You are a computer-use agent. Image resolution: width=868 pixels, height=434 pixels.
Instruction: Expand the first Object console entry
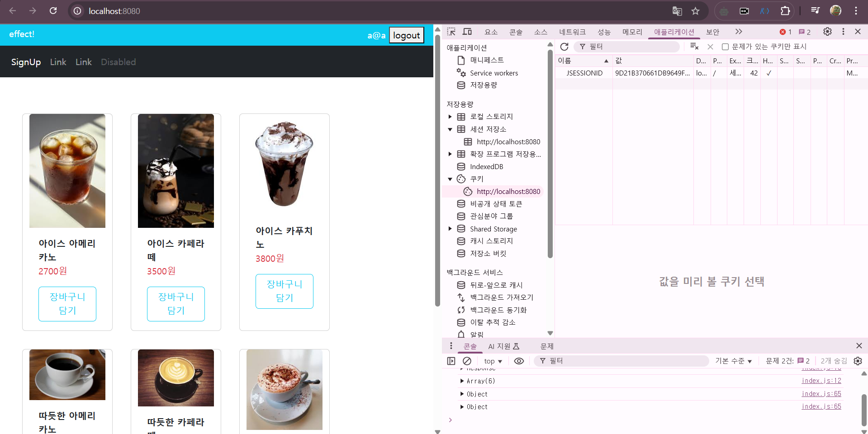click(462, 394)
